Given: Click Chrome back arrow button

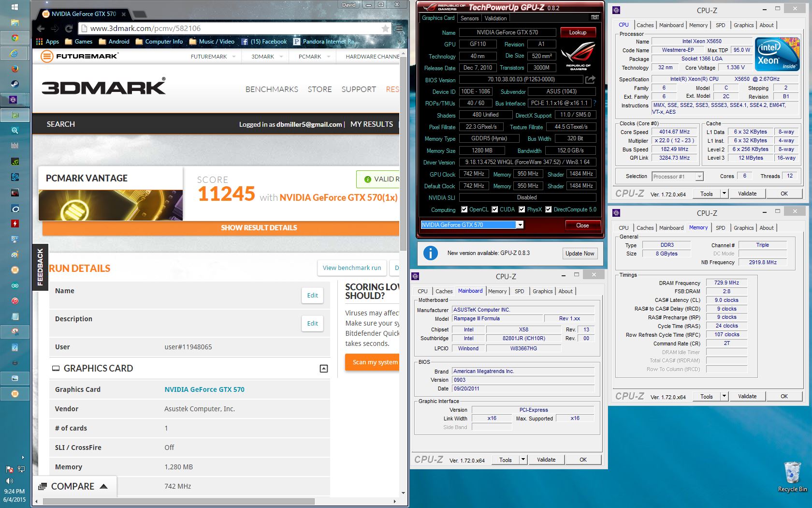Looking at the screenshot, I should [41, 29].
